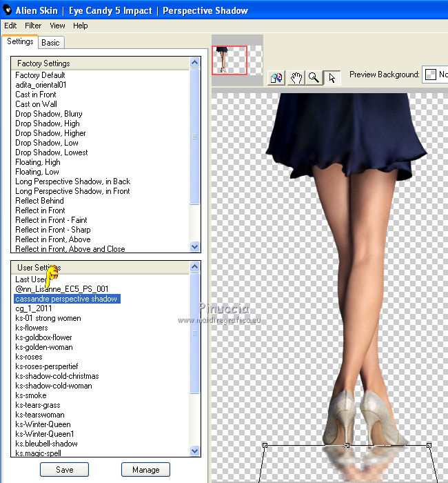Select the Last Used user setting

tap(31, 279)
